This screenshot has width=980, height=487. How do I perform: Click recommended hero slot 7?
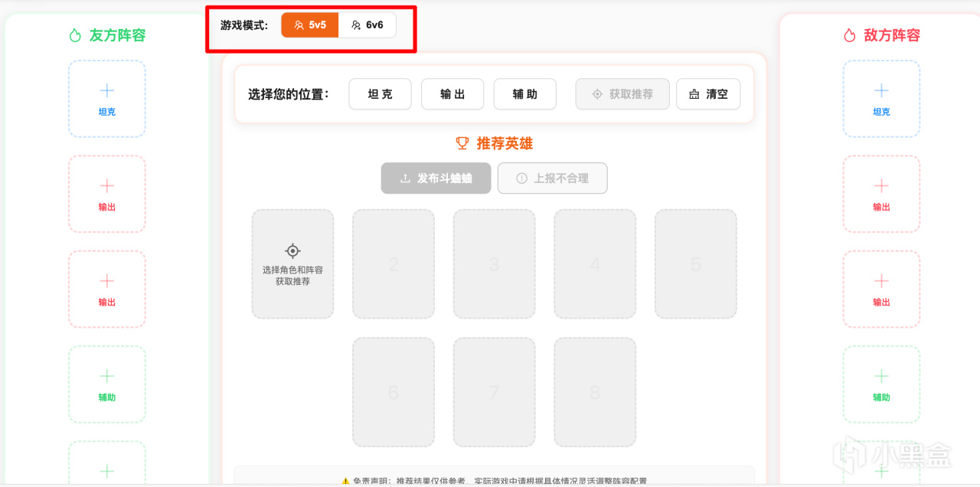click(495, 392)
